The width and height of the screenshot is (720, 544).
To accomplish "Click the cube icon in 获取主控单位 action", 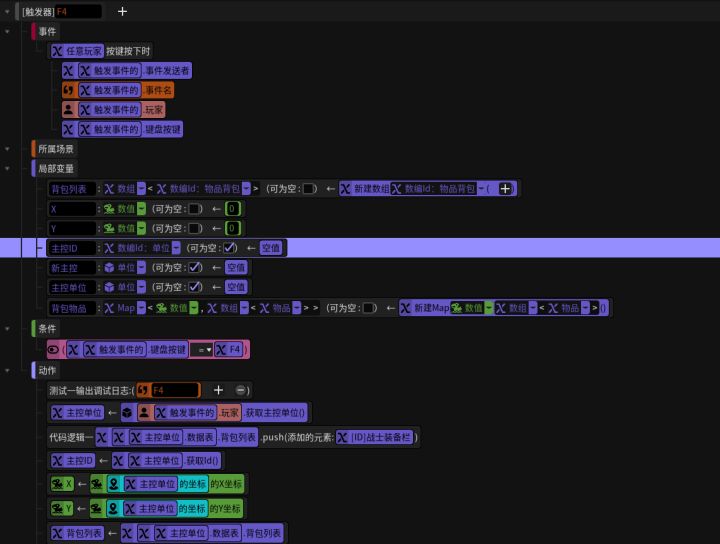I will [x=127, y=413].
